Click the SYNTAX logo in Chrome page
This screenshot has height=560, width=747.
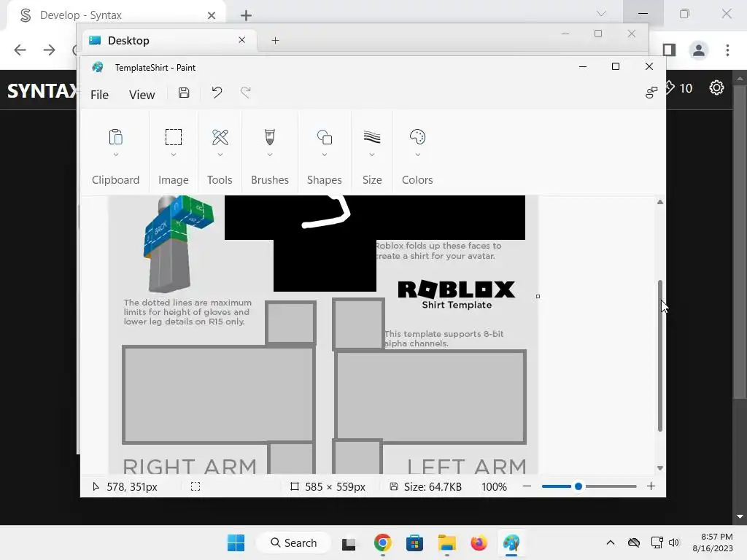(42, 90)
